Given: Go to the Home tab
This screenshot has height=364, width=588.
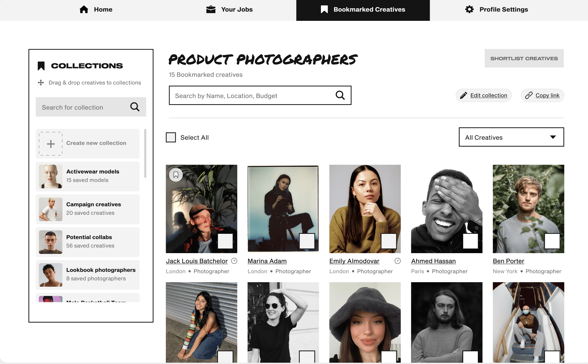Looking at the screenshot, I should click(96, 10).
